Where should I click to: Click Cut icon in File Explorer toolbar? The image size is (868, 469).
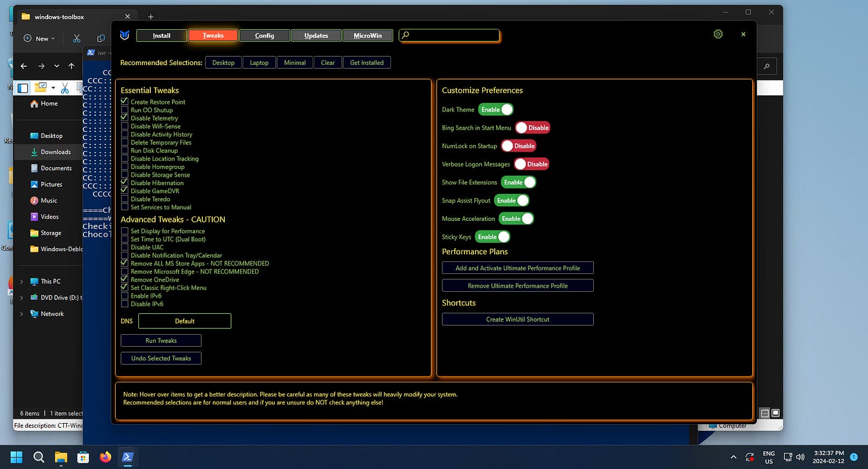coord(76,38)
